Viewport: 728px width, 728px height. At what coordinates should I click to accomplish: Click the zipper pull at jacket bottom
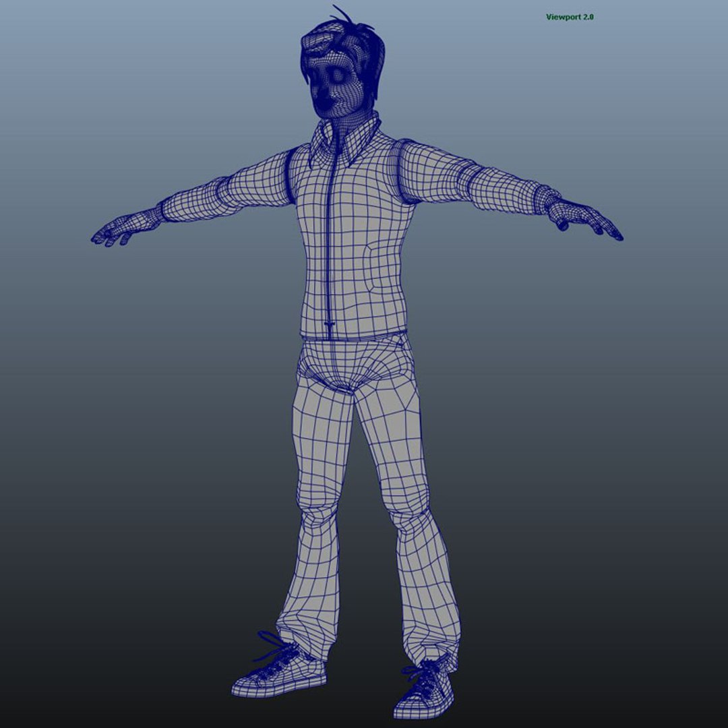click(x=330, y=327)
